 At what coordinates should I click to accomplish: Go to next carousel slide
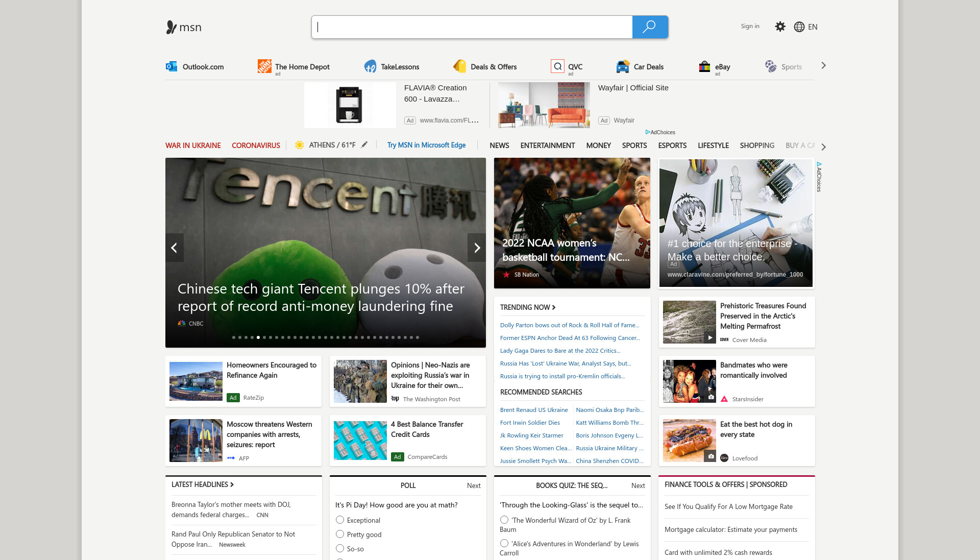[477, 248]
